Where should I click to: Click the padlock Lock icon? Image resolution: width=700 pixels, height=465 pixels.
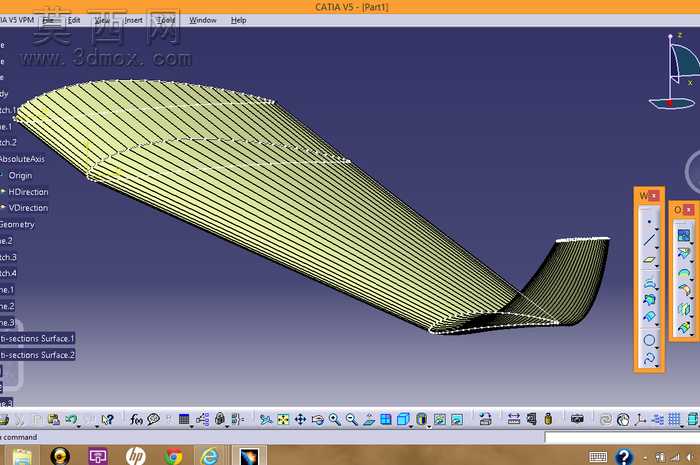tap(220, 419)
